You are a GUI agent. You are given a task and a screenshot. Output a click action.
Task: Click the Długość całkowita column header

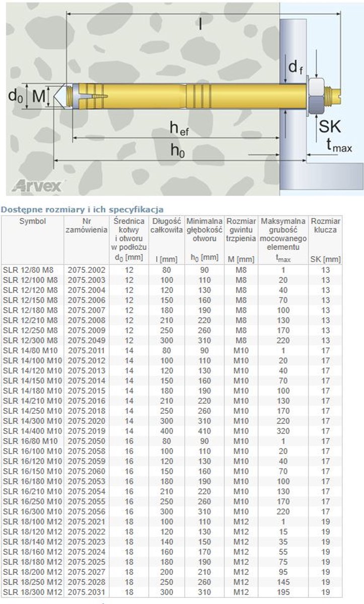pyautogui.click(x=167, y=225)
